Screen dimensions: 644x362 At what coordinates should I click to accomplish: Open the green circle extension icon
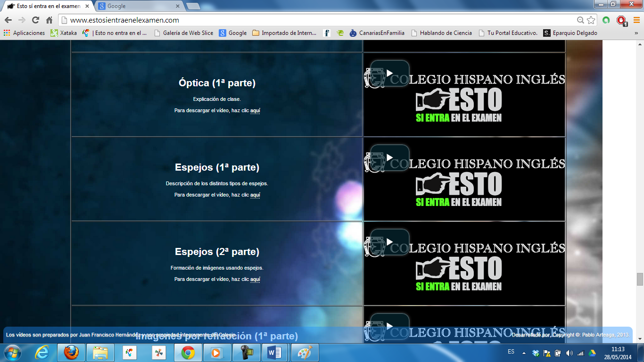[606, 20]
